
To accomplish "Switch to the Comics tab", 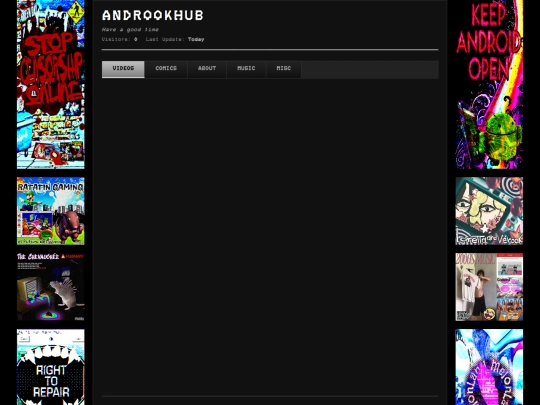I will (x=166, y=69).
